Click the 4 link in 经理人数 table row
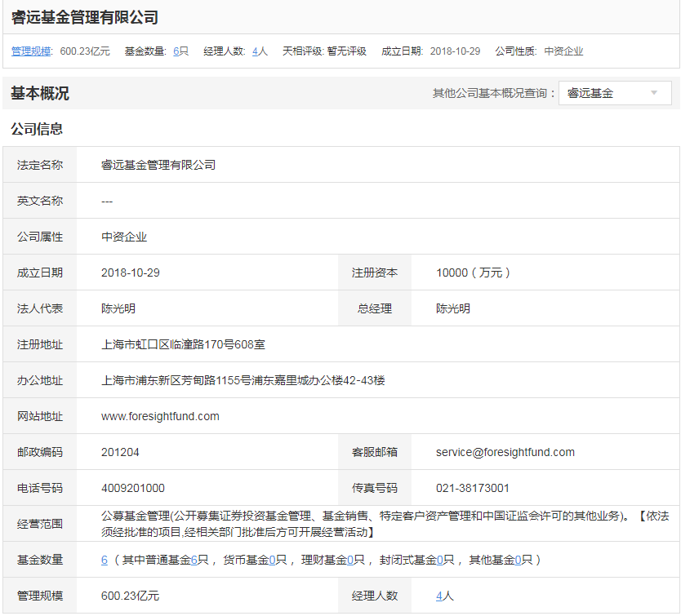This screenshot has width=681, height=616. (439, 596)
